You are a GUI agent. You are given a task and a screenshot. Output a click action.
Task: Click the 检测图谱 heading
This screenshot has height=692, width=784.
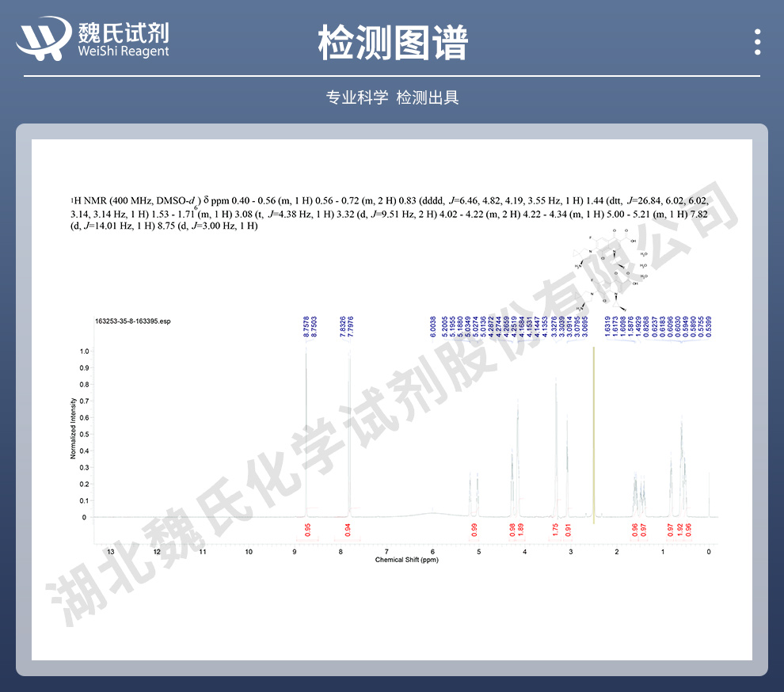tap(393, 43)
